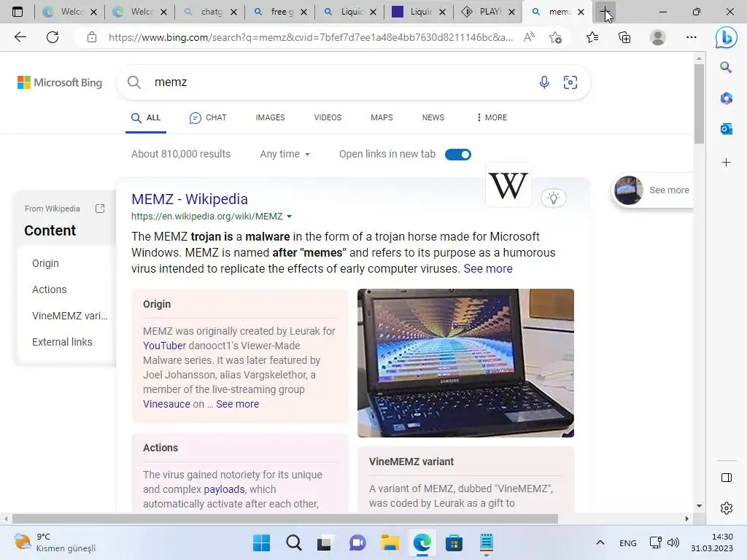
Task: Open the Favorites list icon
Action: (x=592, y=37)
